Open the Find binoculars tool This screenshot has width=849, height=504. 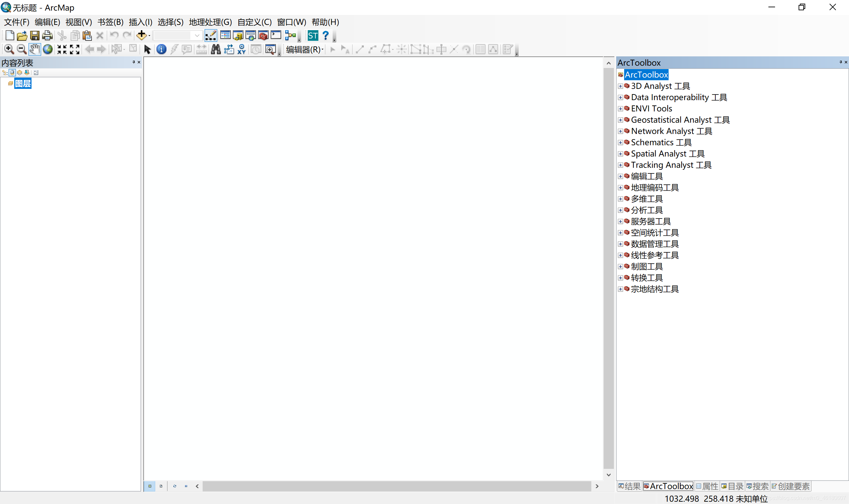[x=216, y=49]
